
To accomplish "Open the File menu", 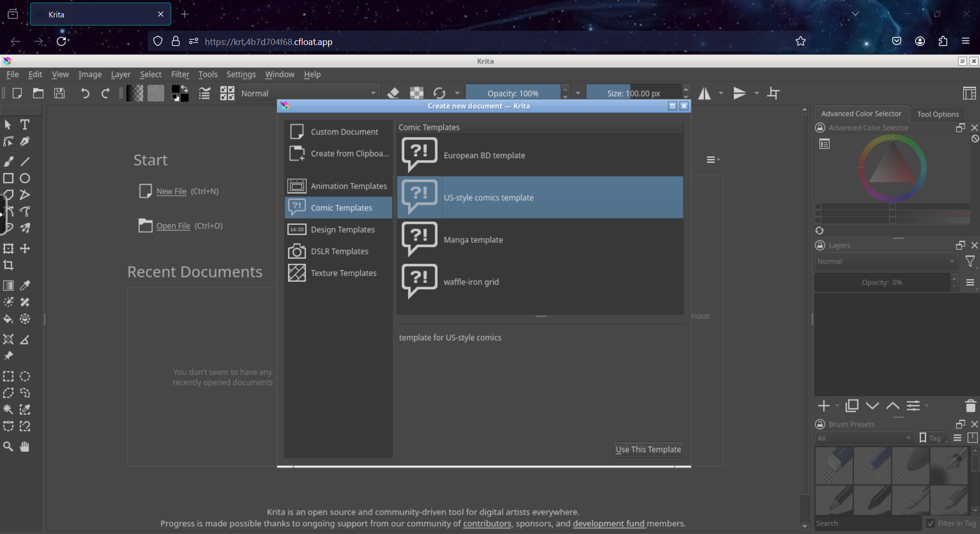I will point(12,75).
